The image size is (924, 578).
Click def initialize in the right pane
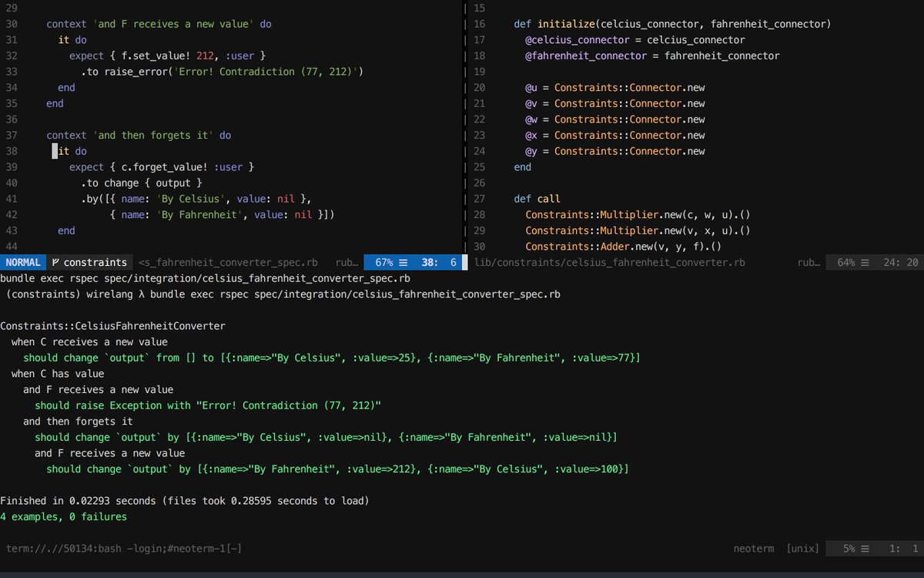point(556,25)
